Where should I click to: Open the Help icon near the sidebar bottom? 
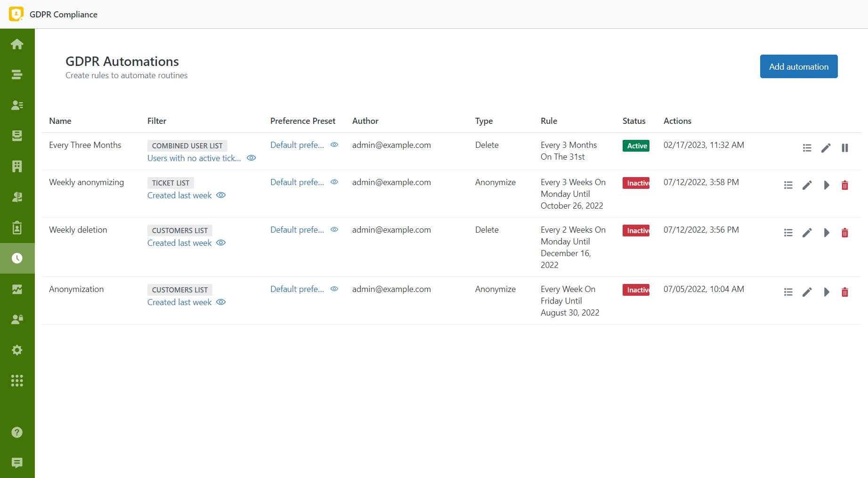coord(17,432)
